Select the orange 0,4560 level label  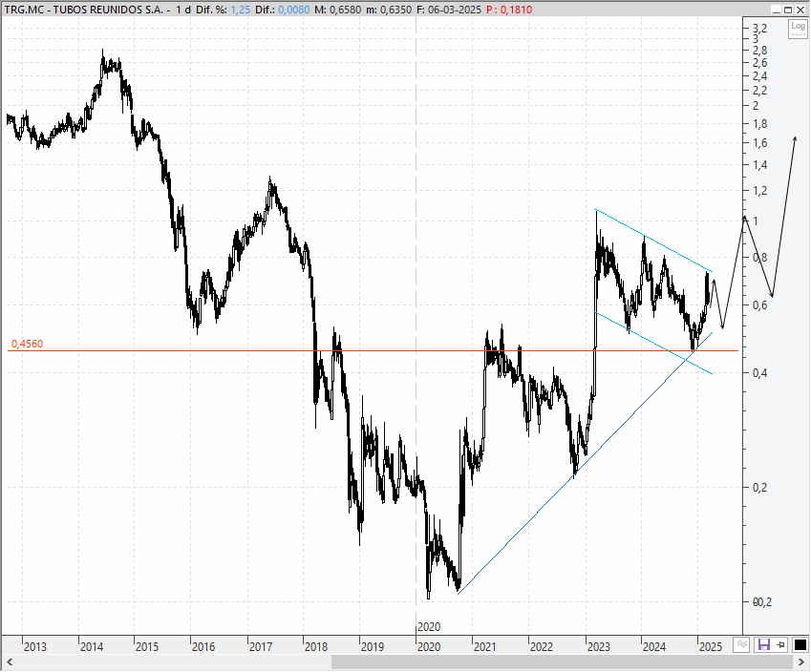[27, 344]
